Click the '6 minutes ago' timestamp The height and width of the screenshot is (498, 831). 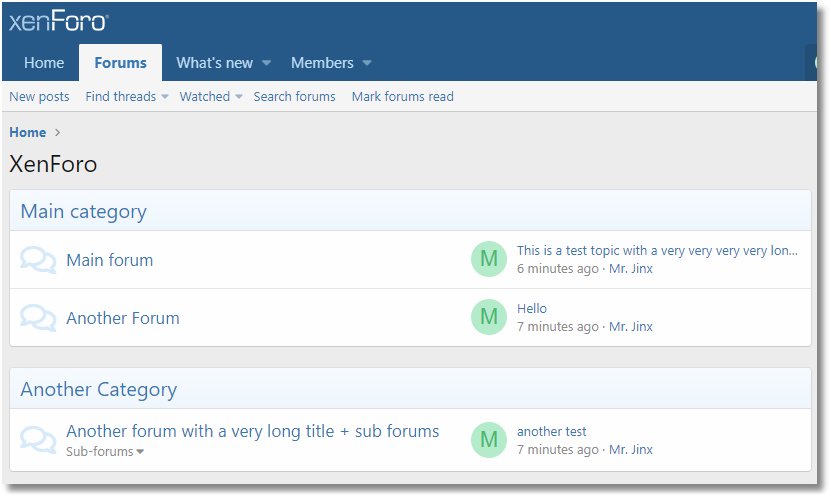pos(558,269)
